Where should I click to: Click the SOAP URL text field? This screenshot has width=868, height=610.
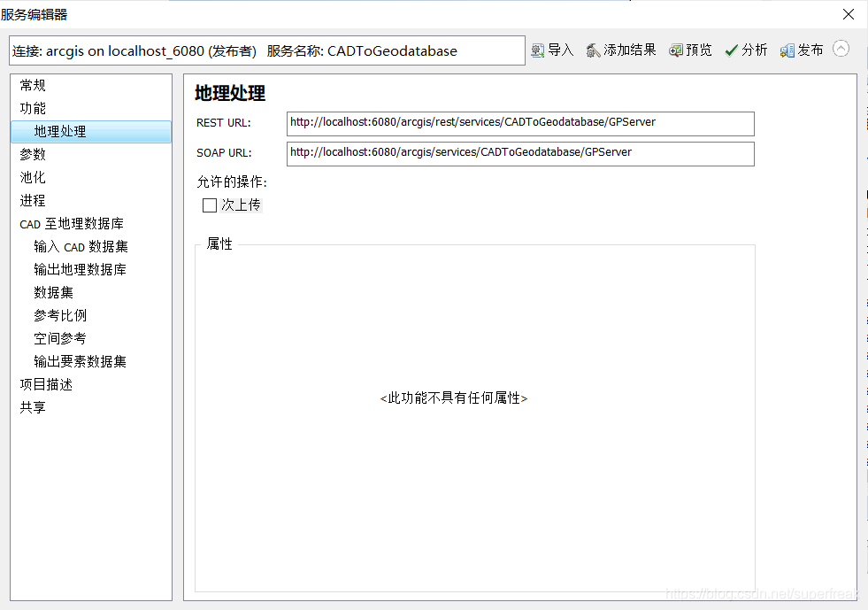click(520, 153)
